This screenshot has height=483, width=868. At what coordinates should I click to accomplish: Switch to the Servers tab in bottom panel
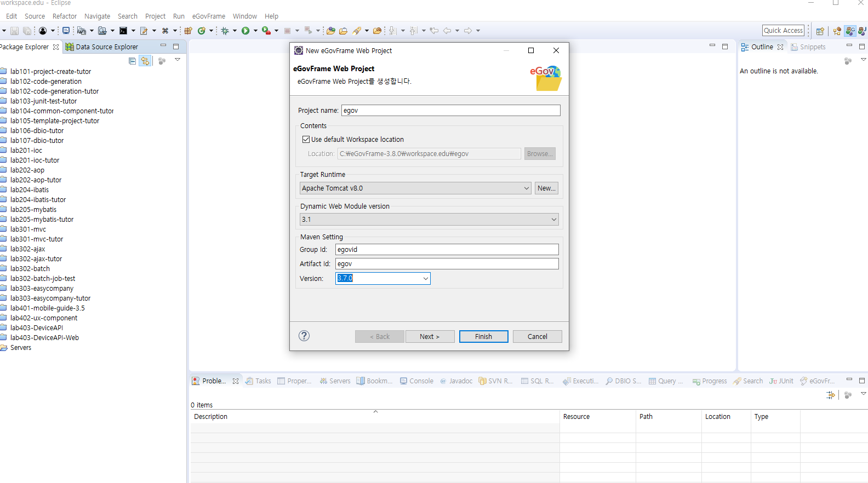click(335, 381)
